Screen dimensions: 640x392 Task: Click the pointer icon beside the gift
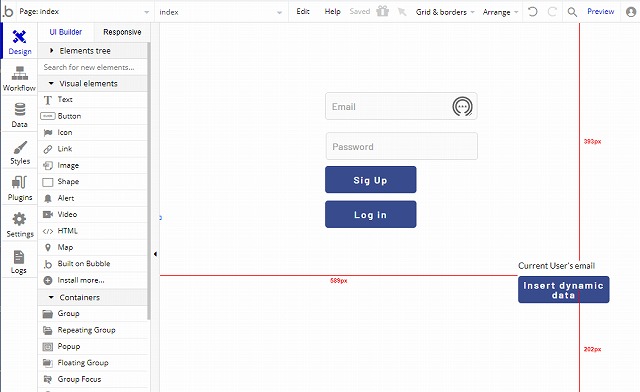[x=402, y=11]
